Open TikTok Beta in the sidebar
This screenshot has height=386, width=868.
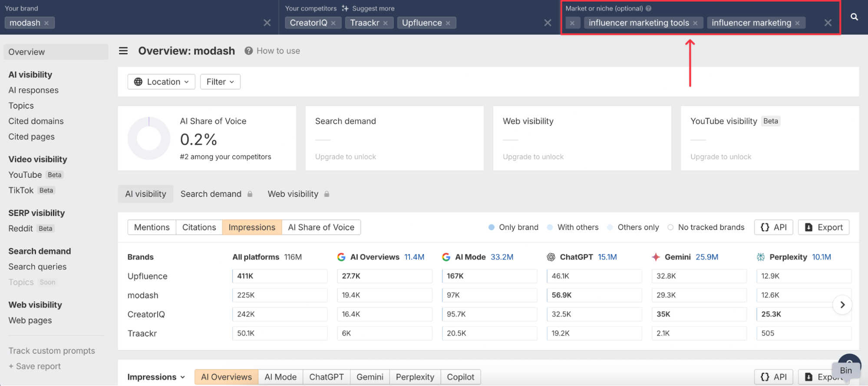32,190
